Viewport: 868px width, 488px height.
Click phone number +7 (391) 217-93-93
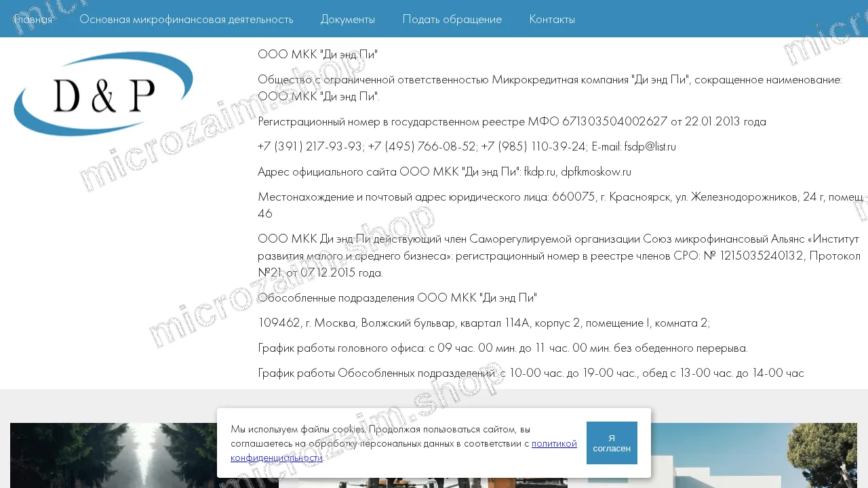(x=310, y=146)
